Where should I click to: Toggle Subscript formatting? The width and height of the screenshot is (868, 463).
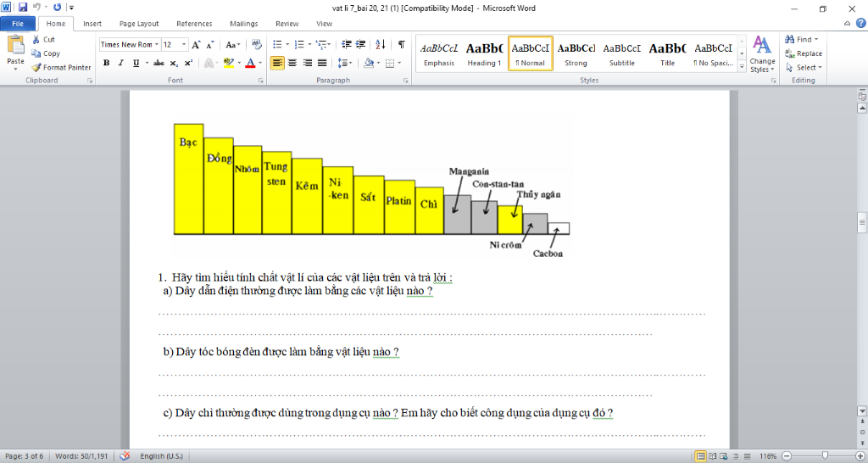[174, 63]
